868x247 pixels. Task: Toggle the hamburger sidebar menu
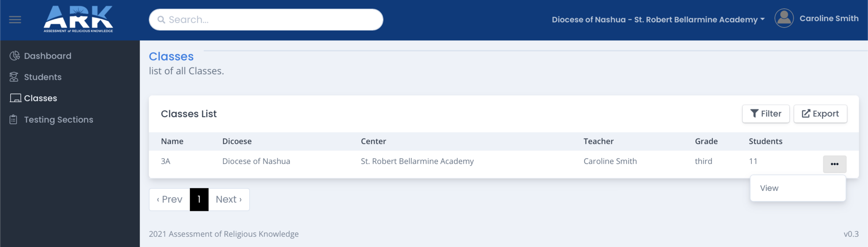coord(15,20)
